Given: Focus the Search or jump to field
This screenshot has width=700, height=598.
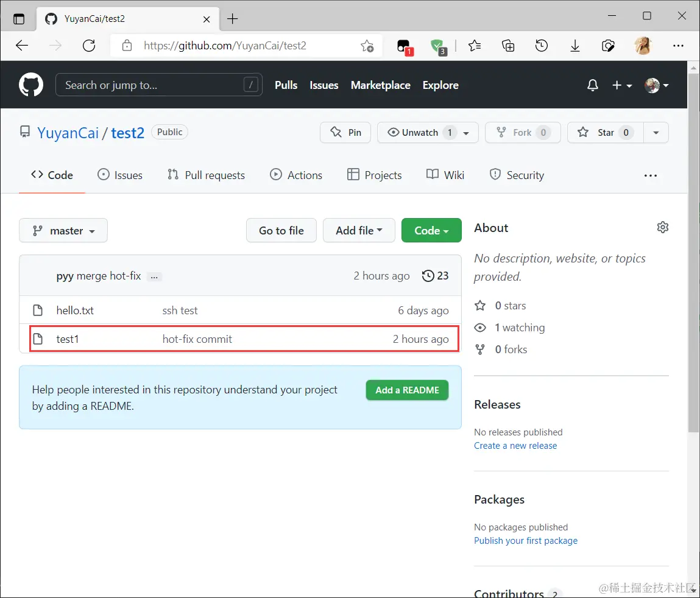Looking at the screenshot, I should [158, 85].
